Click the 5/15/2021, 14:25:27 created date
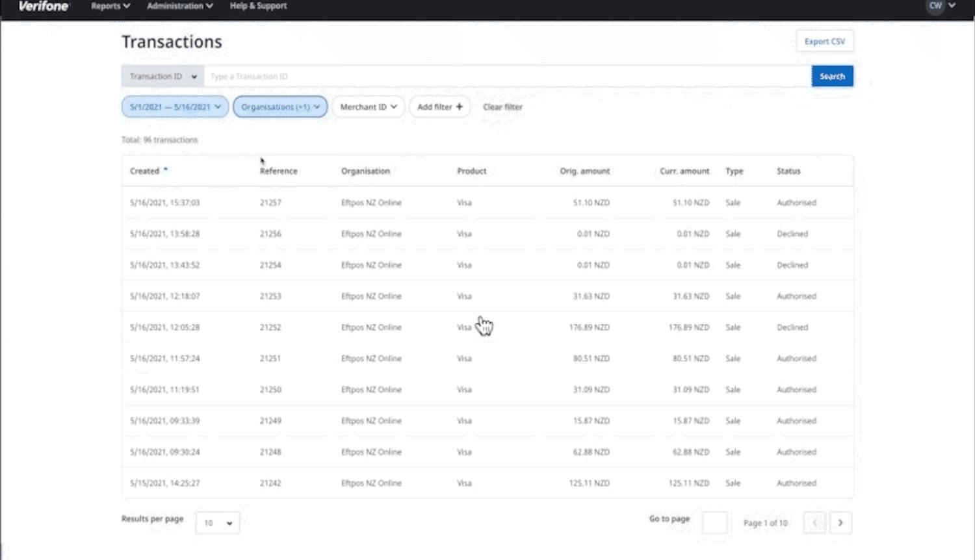Viewport: 975px width, 560px height. pyautogui.click(x=164, y=483)
